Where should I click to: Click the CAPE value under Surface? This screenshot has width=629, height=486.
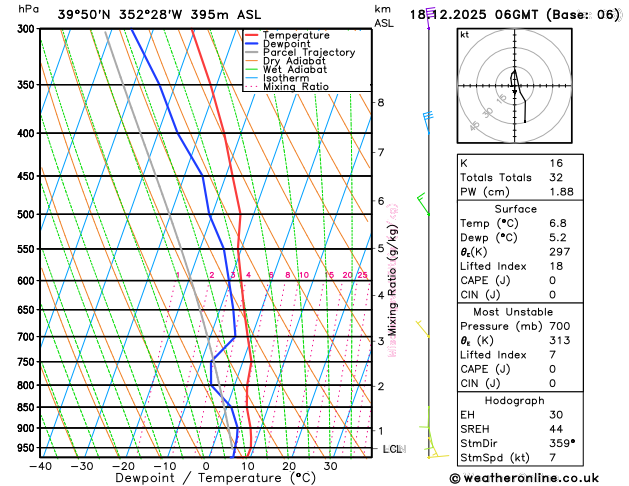pos(553,280)
